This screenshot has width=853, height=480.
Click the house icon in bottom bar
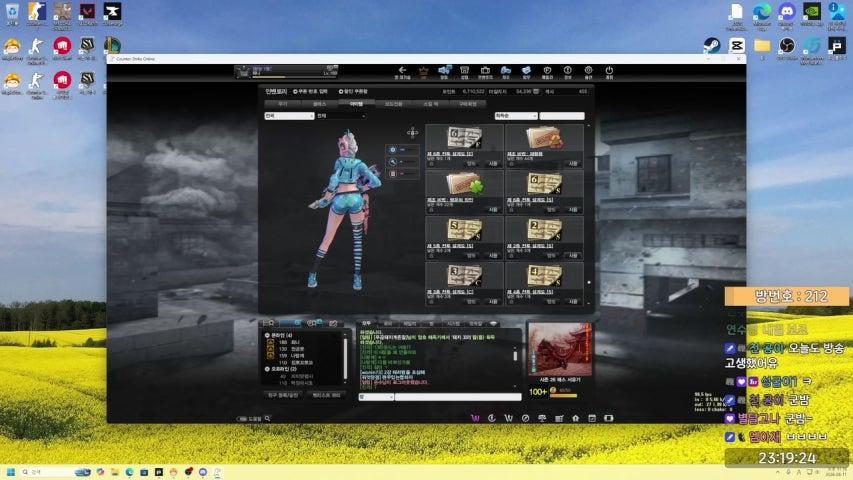[575, 418]
